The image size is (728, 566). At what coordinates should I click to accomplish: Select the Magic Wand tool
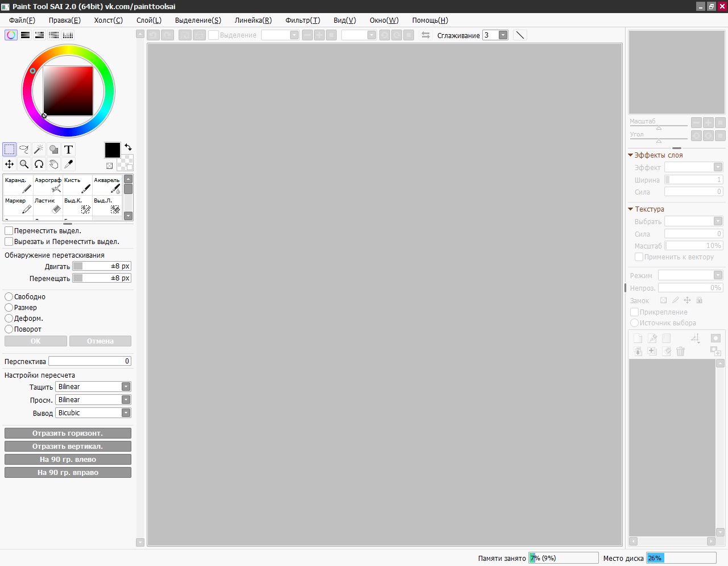pyautogui.click(x=39, y=150)
